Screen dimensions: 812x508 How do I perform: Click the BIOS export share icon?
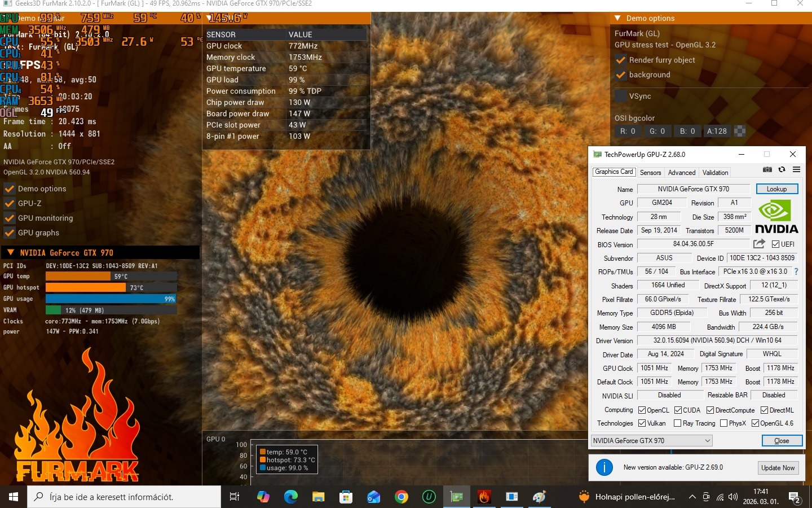coord(759,244)
